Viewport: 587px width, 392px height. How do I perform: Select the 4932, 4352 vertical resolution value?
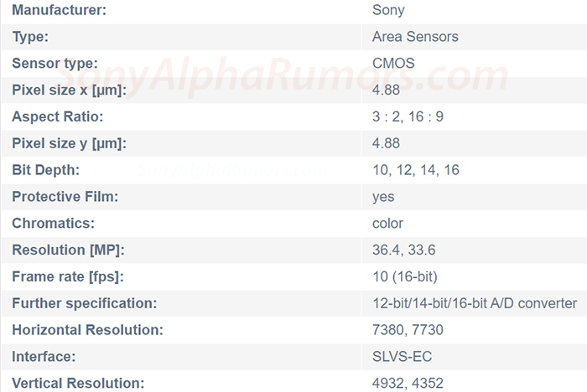point(408,384)
